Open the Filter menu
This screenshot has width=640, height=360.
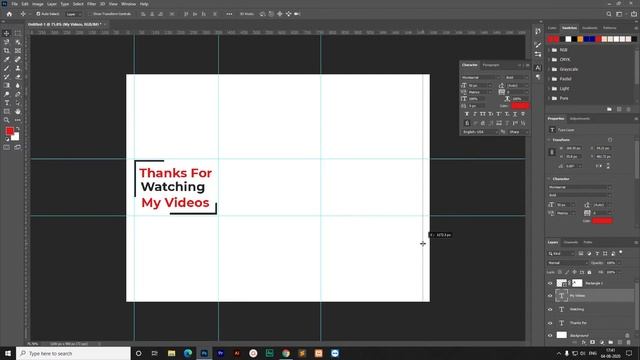point(91,4)
